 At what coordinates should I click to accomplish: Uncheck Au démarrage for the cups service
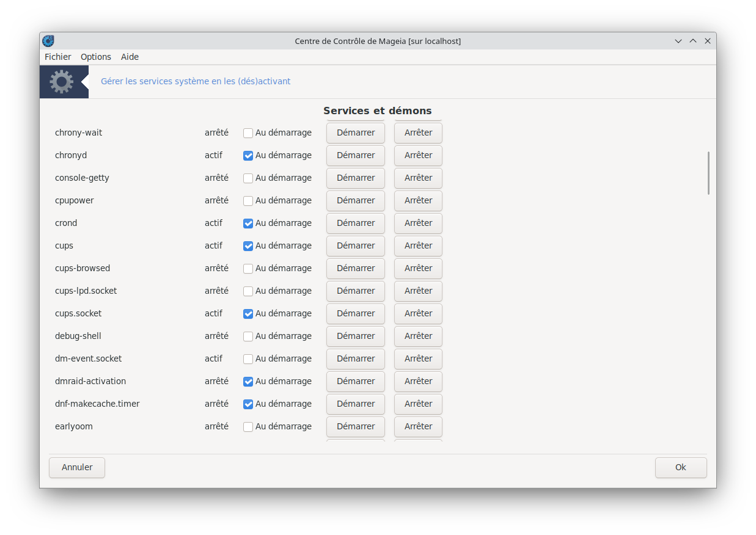coord(248,246)
